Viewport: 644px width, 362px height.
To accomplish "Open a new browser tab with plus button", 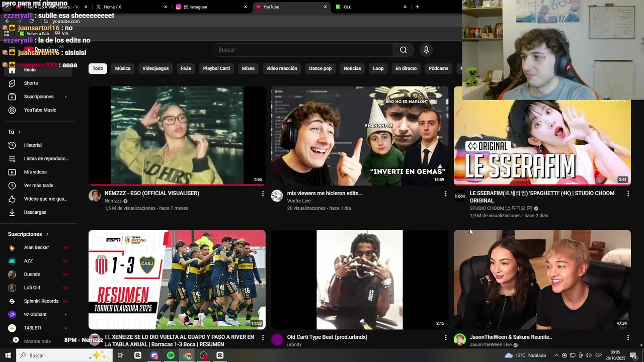I will pyautogui.click(x=417, y=7).
